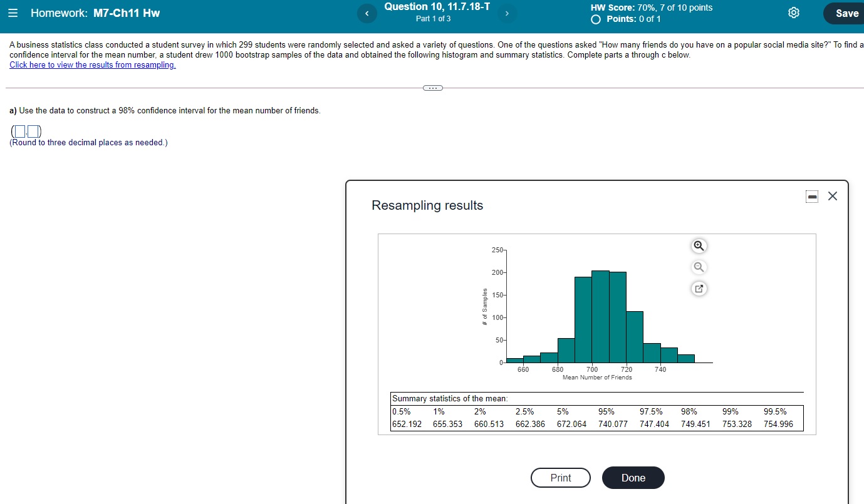This screenshot has width=864, height=504.
Task: Zoom out on the histogram
Action: (699, 267)
